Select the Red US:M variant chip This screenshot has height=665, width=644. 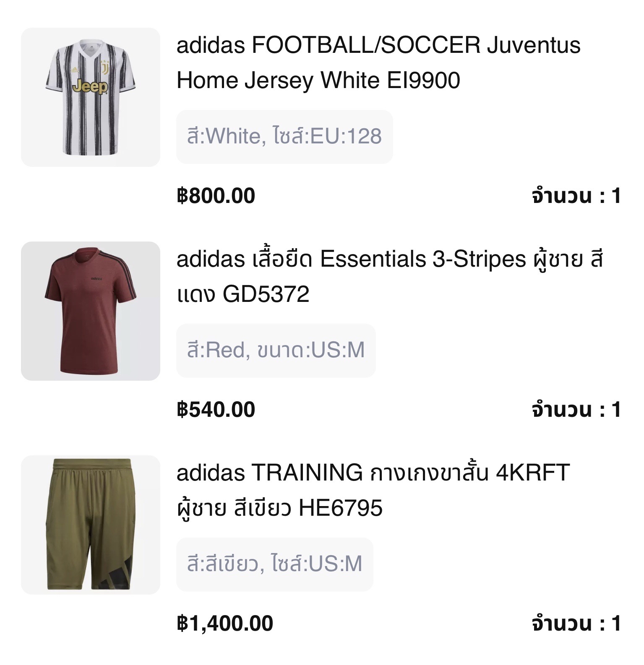tap(276, 351)
